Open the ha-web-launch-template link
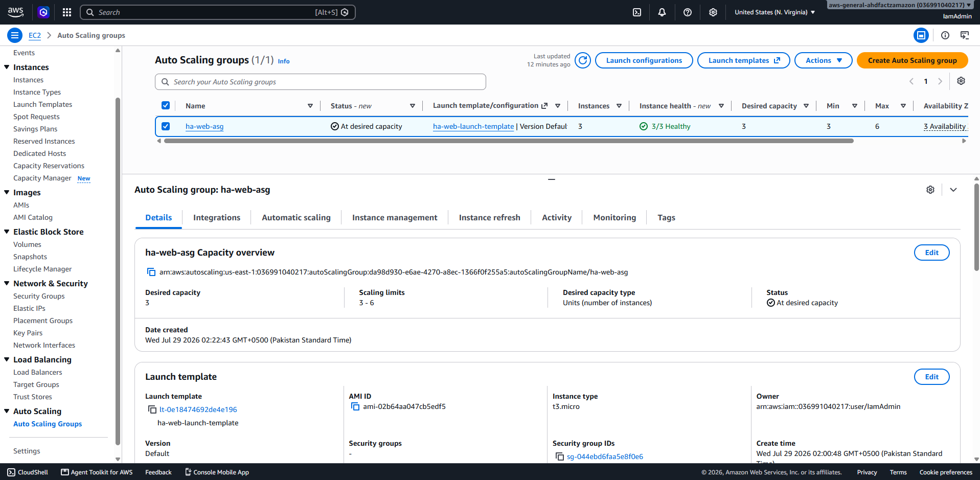The height and width of the screenshot is (480, 980). click(x=473, y=126)
